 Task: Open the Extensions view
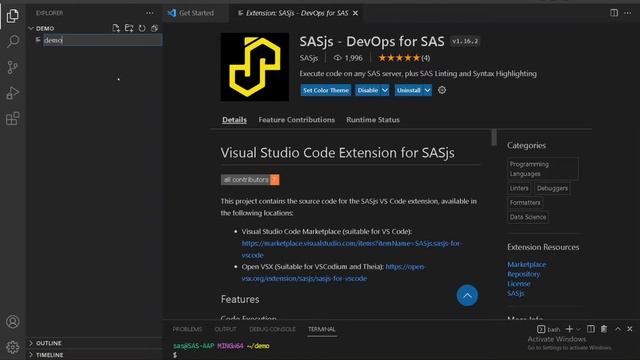(13, 119)
